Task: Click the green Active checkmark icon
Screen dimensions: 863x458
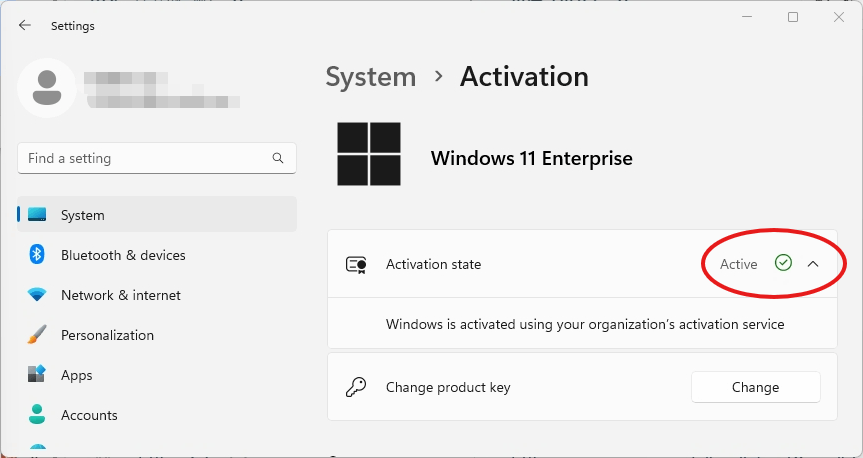Action: click(x=783, y=263)
